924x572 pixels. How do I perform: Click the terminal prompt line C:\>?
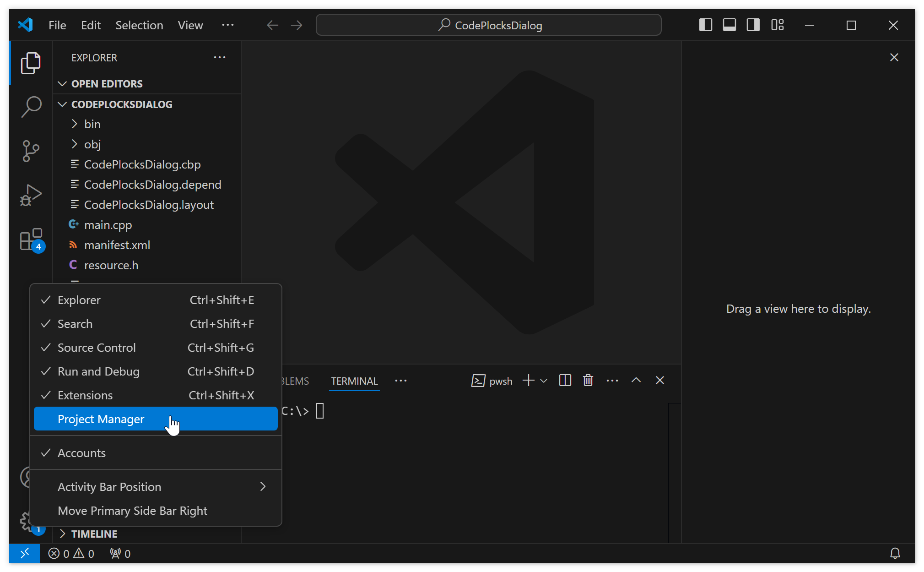[x=303, y=411]
